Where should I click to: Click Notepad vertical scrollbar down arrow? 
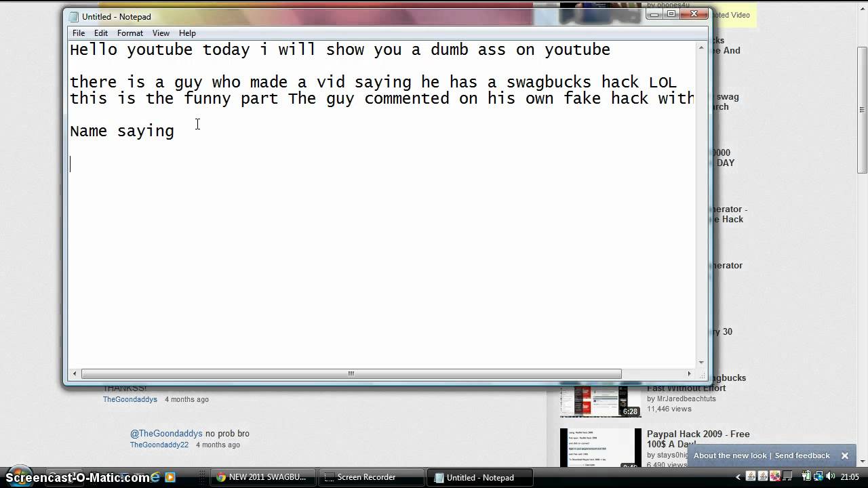701,363
